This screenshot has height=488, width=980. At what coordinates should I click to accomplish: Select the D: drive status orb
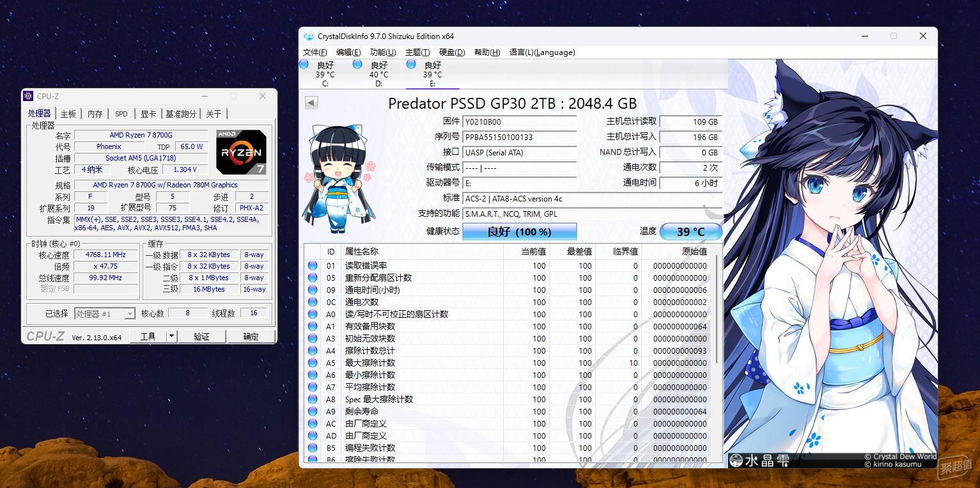click(358, 64)
